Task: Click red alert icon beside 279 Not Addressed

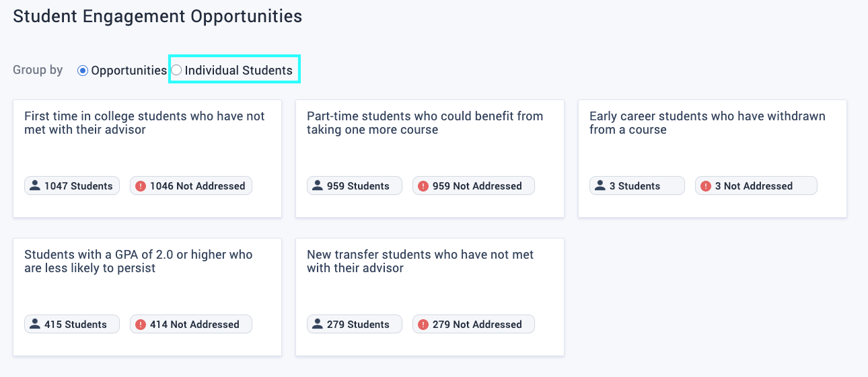Action: pyautogui.click(x=423, y=325)
